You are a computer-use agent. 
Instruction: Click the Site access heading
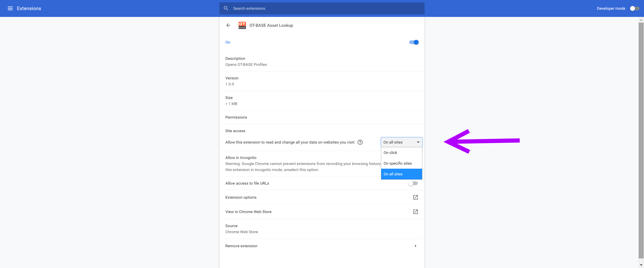click(x=235, y=131)
